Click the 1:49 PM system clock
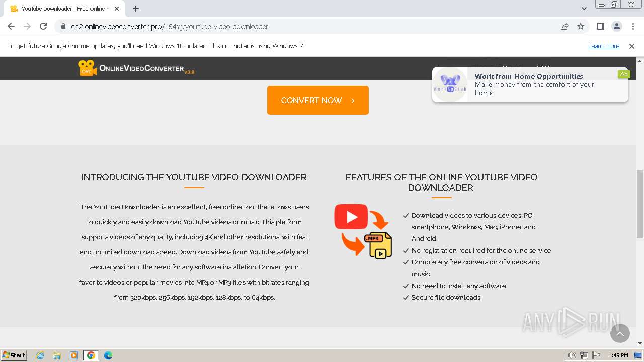 (618, 355)
